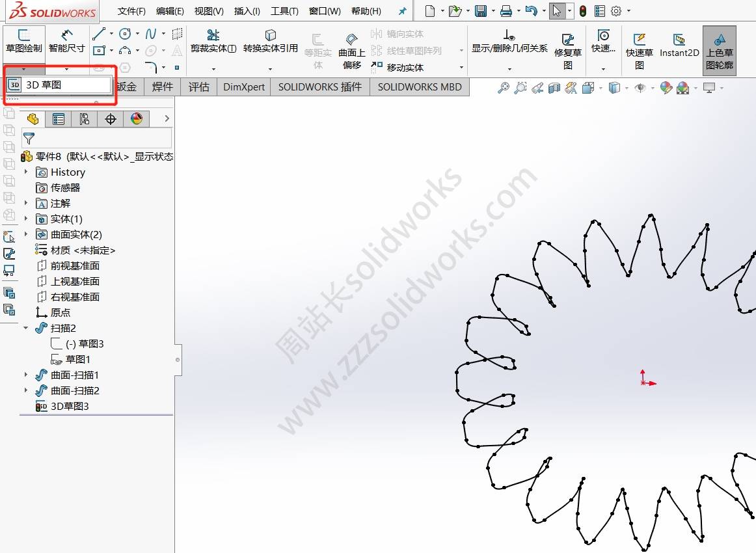Screen dimensions: 756x553
Task: Click the rebuild traffic light icon
Action: click(582, 11)
